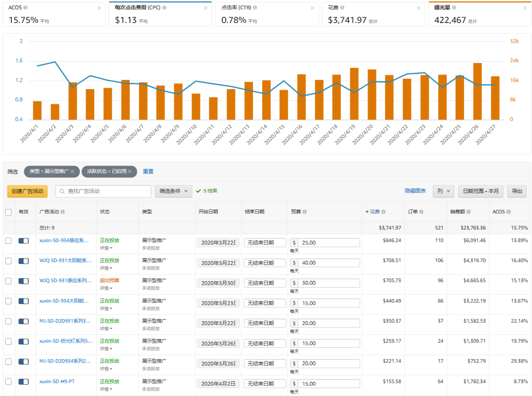The height and width of the screenshot is (396, 532).
Task: Remove the 类型 = 展示型推广 filter chip
Action: (x=72, y=171)
